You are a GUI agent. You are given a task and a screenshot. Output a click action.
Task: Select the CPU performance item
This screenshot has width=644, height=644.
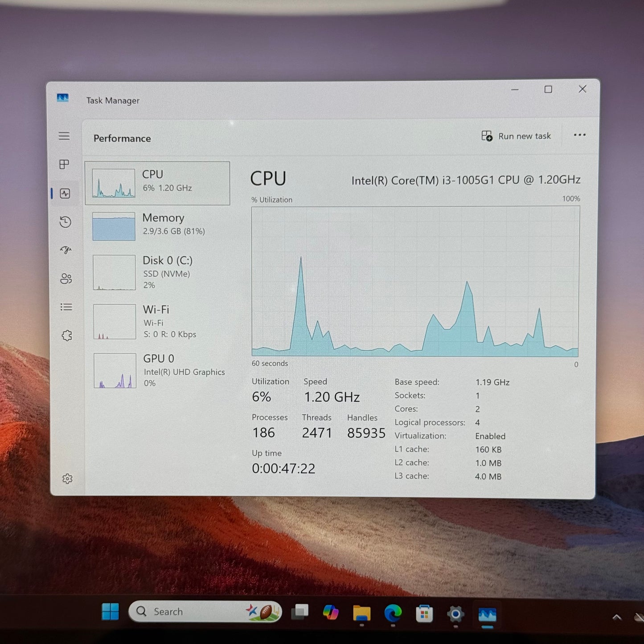pyautogui.click(x=157, y=183)
